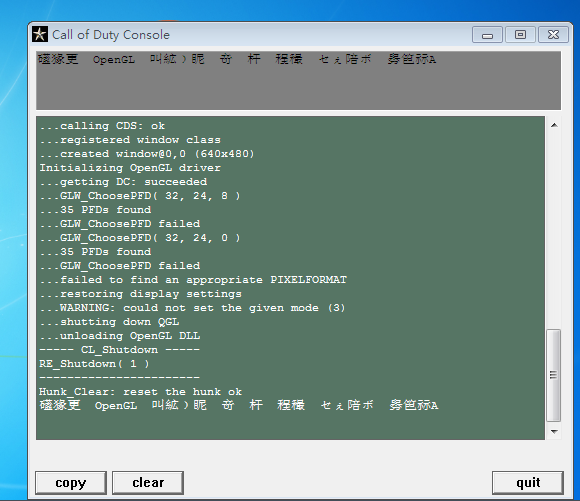Click line '...registered window class'
This screenshot has width=580, height=501.
pyautogui.click(x=130, y=140)
